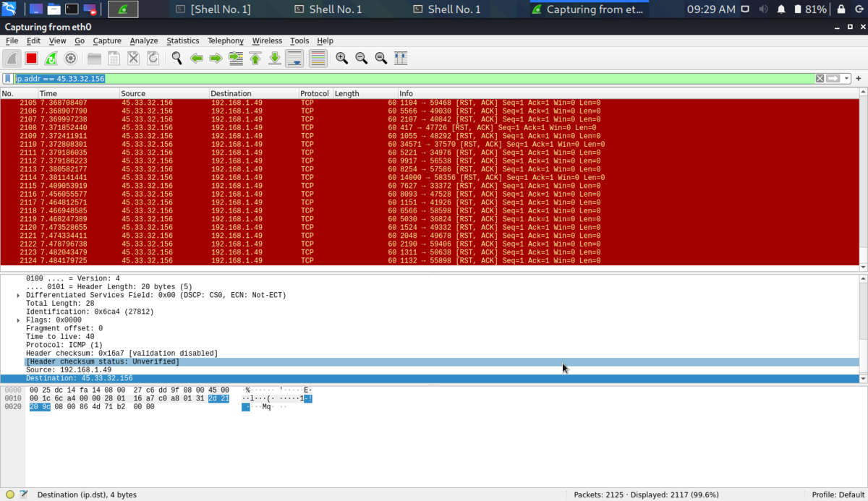Select packet number 2114 row
868x501 pixels.
[430, 178]
